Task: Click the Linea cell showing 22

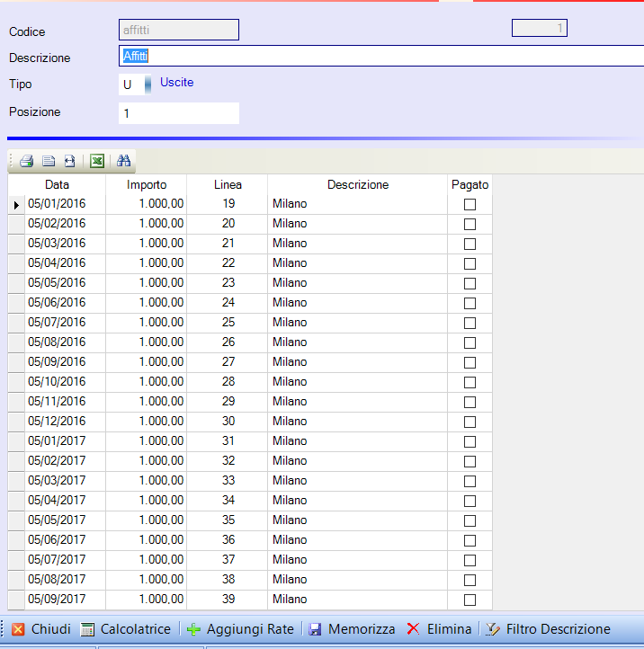Action: 228,263
